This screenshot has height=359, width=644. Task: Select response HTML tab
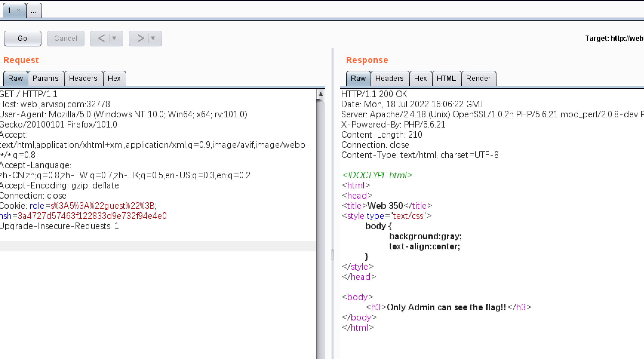446,79
